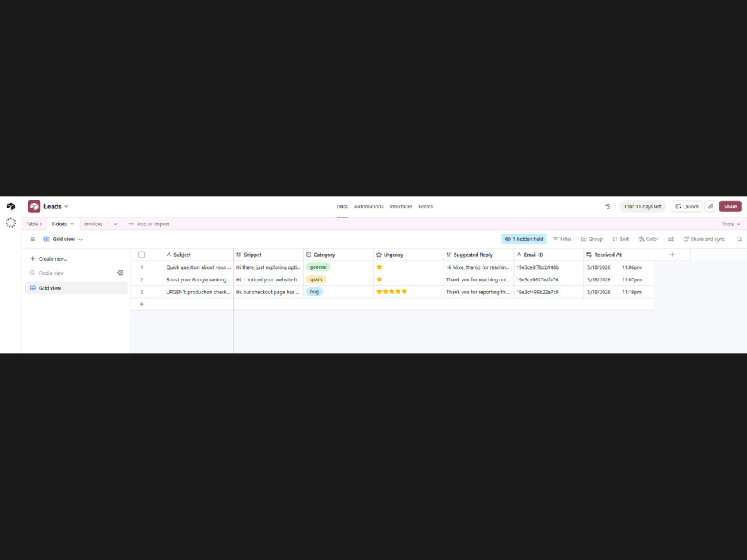747x560 pixels.
Task: Click the Urgency star column header
Action: 409,255
